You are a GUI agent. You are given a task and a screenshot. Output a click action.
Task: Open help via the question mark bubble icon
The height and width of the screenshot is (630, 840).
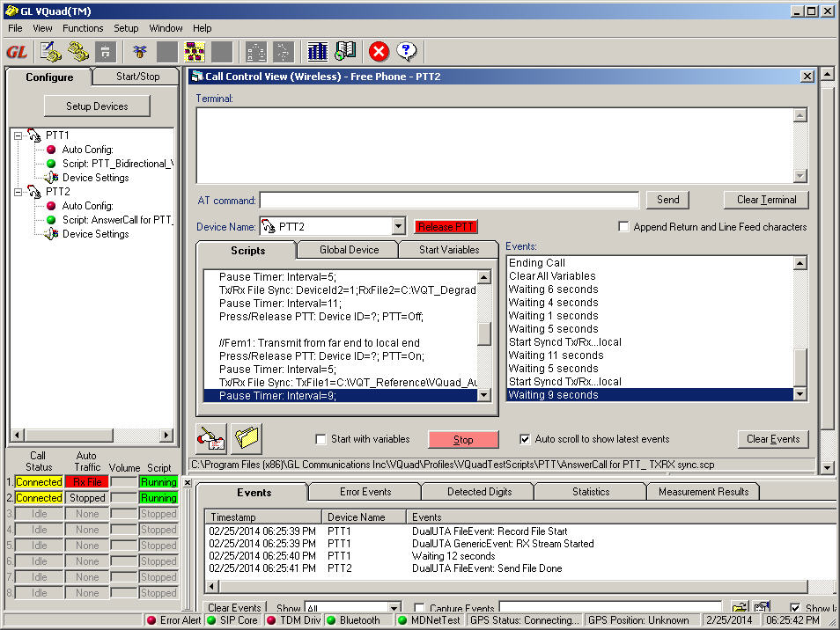click(406, 52)
